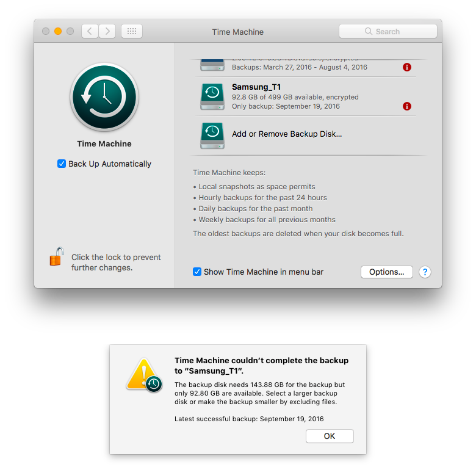The width and height of the screenshot is (476, 467).
Task: Click 'Only backup: September 19, 2016' text
Action: (286, 106)
